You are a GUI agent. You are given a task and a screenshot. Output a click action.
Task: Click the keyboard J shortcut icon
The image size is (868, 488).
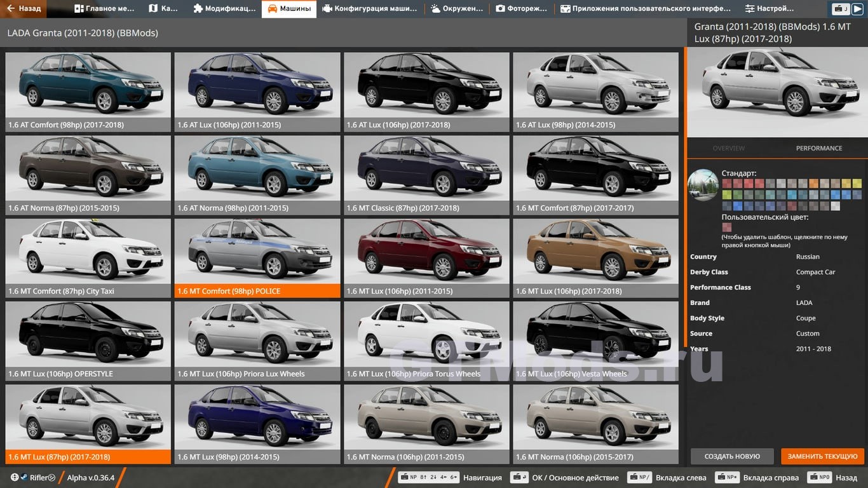[x=841, y=9]
